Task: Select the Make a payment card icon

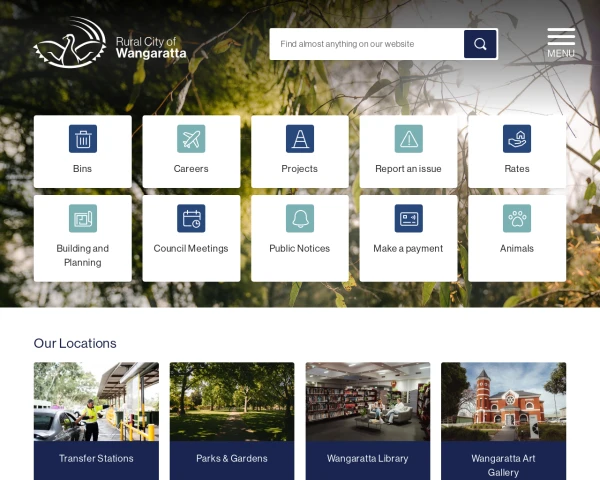Action: pos(408,218)
